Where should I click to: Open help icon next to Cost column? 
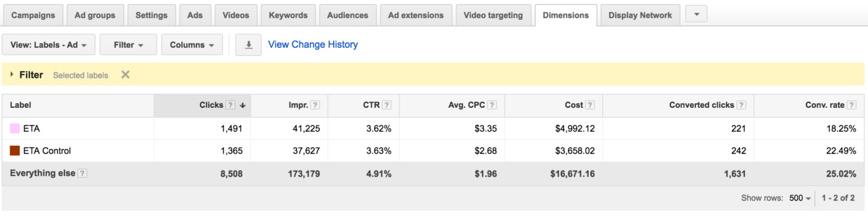tap(590, 105)
